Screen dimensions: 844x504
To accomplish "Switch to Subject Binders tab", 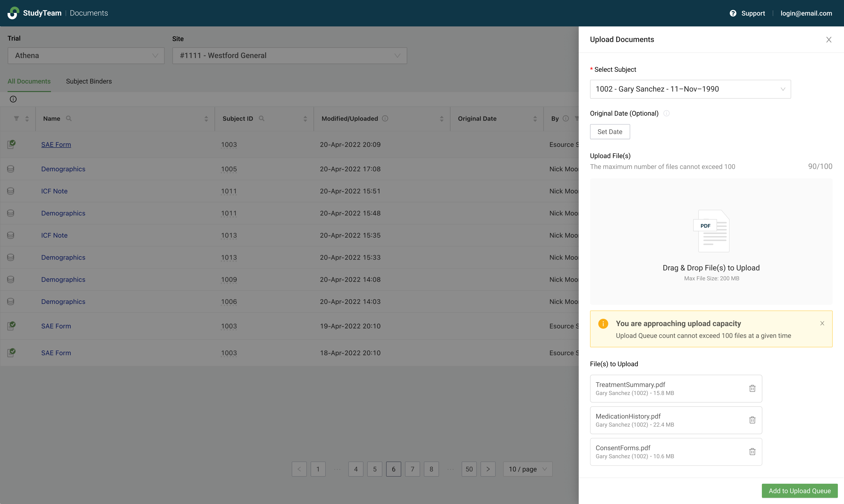I will 89,81.
